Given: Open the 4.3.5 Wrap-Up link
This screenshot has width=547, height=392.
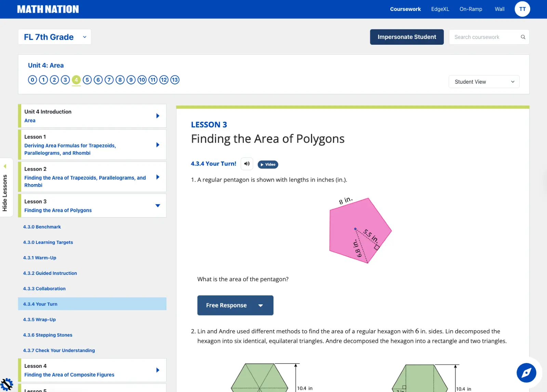Looking at the screenshot, I should click(39, 320).
